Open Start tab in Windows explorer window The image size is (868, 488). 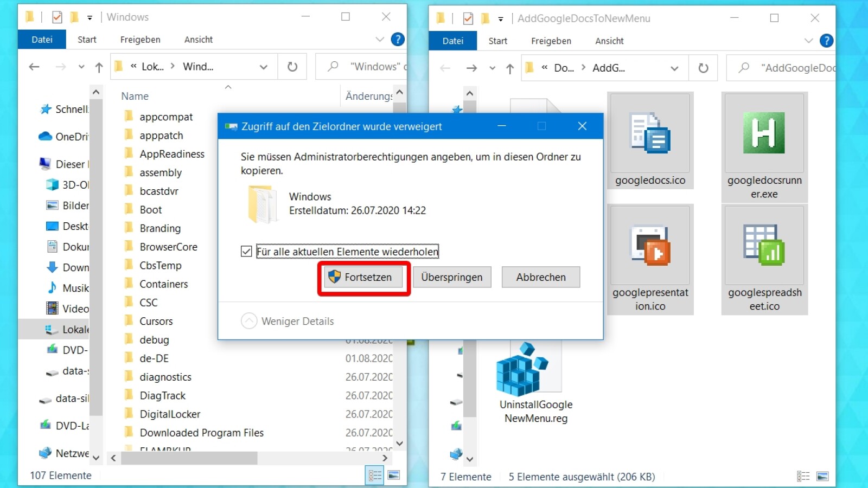pyautogui.click(x=87, y=40)
